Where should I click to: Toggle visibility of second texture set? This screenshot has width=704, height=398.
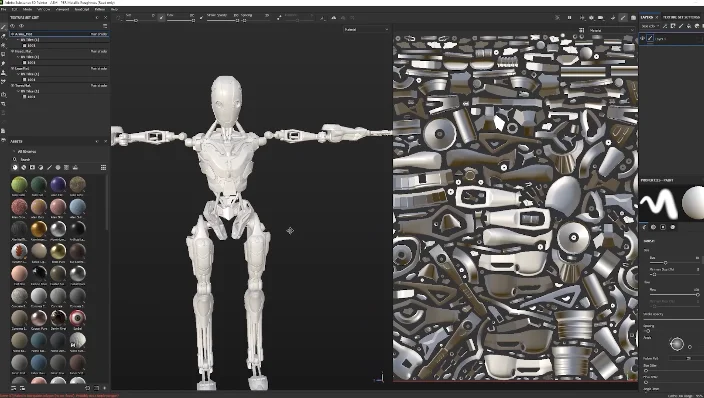pos(13,51)
